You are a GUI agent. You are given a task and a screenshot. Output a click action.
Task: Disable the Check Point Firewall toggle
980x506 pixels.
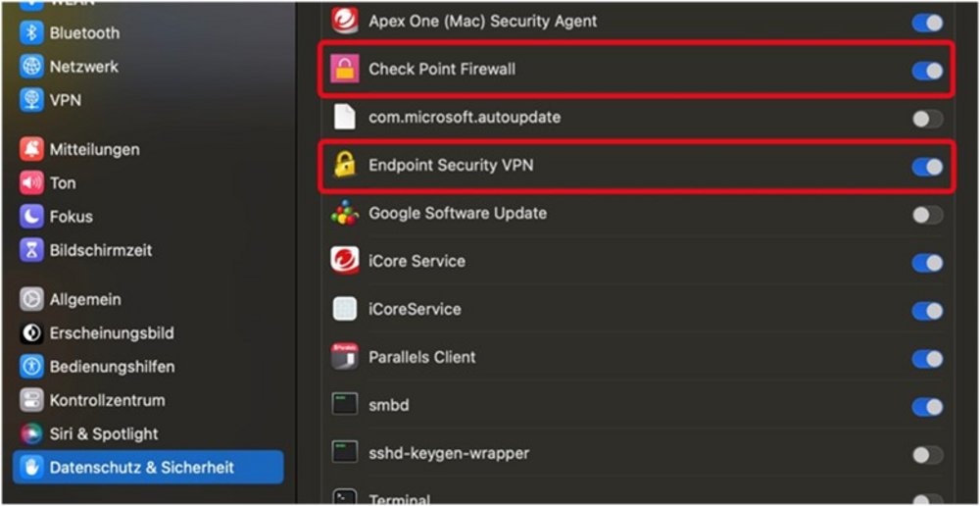point(927,71)
